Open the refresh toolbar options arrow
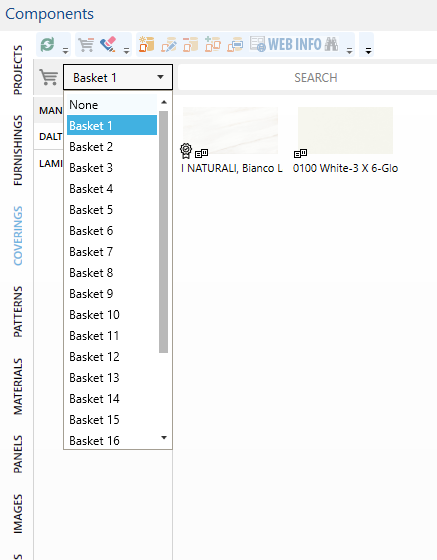The image size is (437, 560). pos(65,51)
